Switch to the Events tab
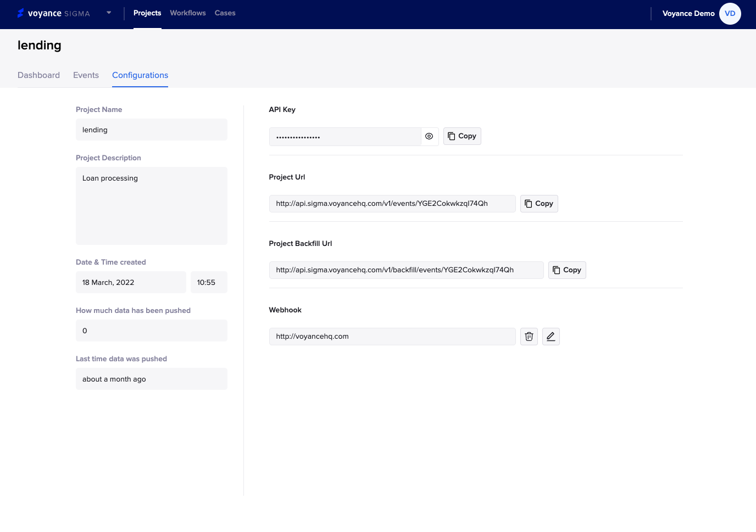The width and height of the screenshot is (756, 532). pyautogui.click(x=86, y=75)
